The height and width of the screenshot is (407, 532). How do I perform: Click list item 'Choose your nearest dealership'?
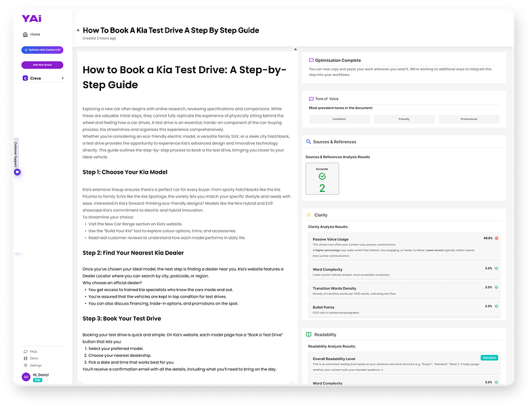coord(119,355)
